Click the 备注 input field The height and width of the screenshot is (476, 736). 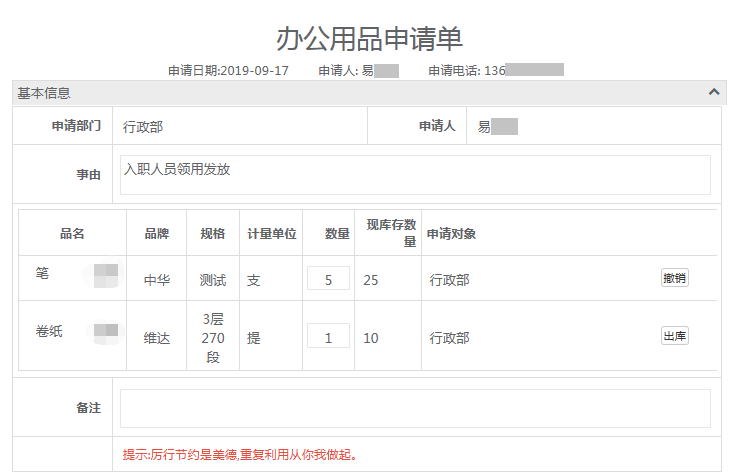pyautogui.click(x=415, y=408)
